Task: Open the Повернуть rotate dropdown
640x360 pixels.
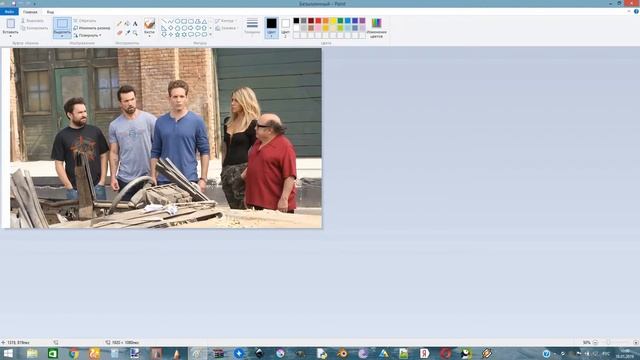Action: 88,35
